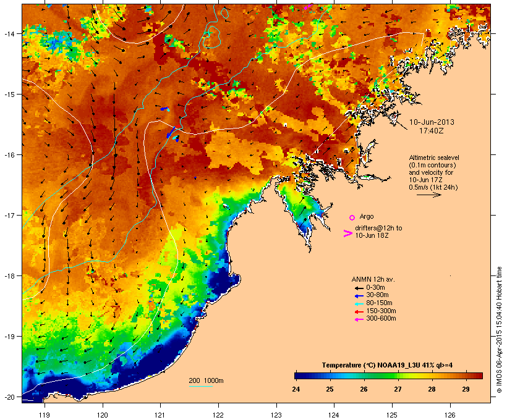Click the longitude axis label 119
The height and width of the screenshot is (420, 507).
45,415
